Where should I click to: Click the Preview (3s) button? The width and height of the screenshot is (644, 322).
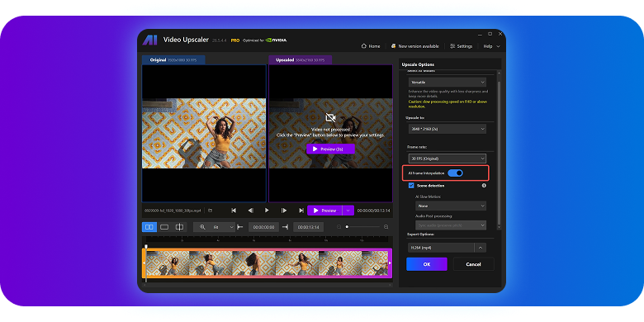click(330, 149)
